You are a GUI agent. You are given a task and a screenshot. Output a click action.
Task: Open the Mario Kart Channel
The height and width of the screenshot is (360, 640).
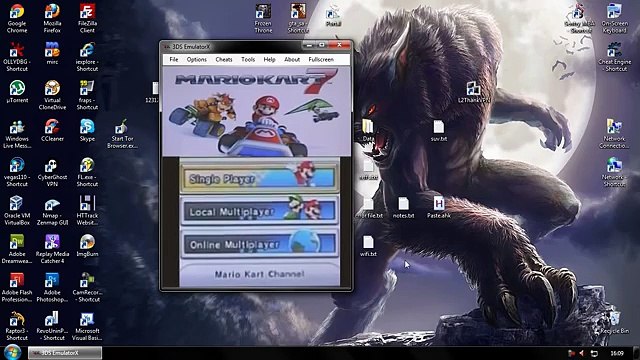pos(259,274)
